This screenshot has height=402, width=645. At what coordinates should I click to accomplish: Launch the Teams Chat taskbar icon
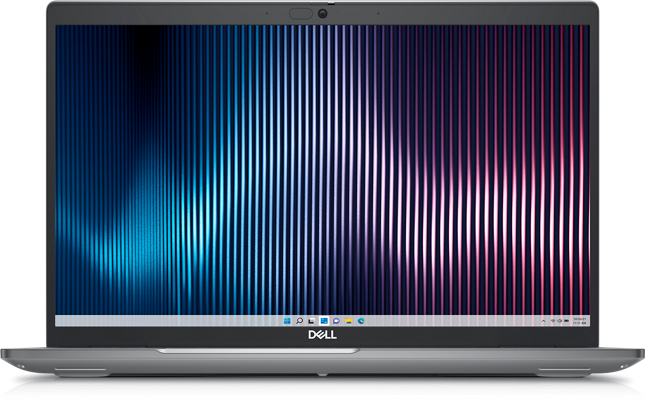(x=336, y=321)
